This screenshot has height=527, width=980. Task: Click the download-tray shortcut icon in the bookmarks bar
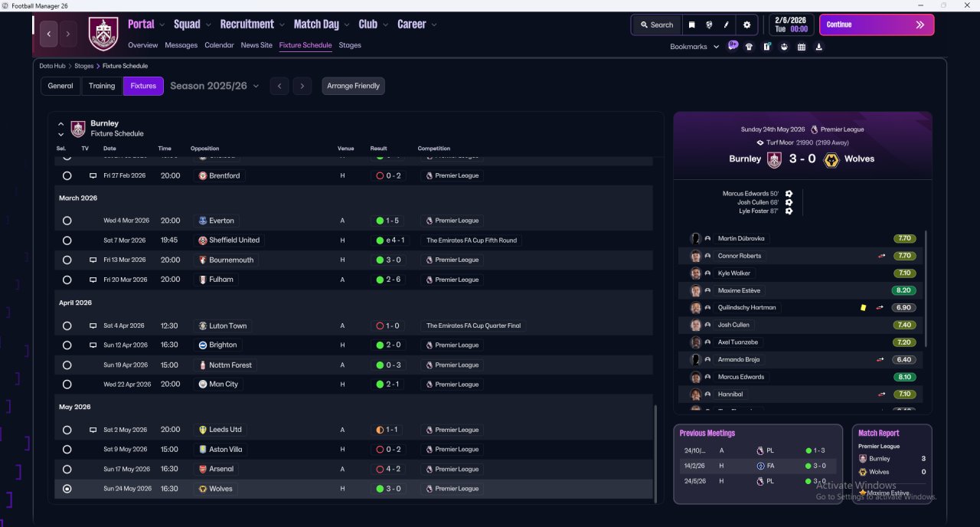click(x=819, y=47)
